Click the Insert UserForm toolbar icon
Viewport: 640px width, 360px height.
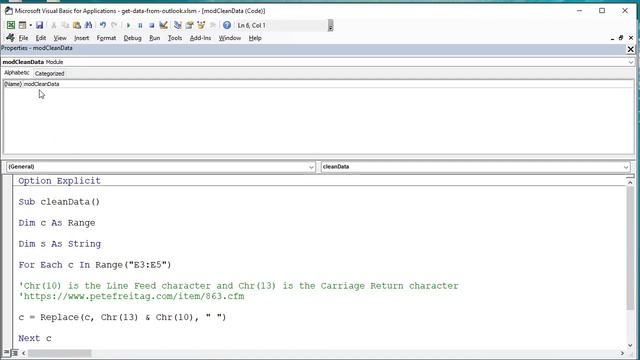[22, 25]
